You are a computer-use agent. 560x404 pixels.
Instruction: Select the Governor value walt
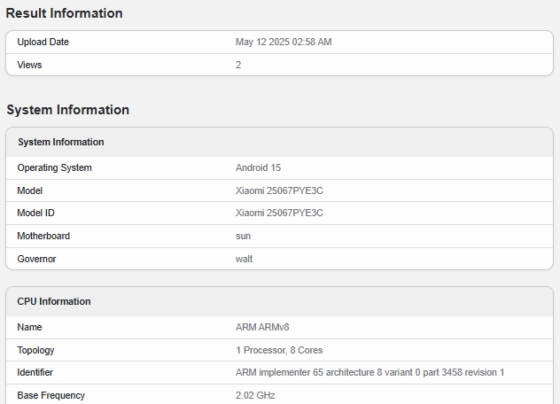point(244,259)
